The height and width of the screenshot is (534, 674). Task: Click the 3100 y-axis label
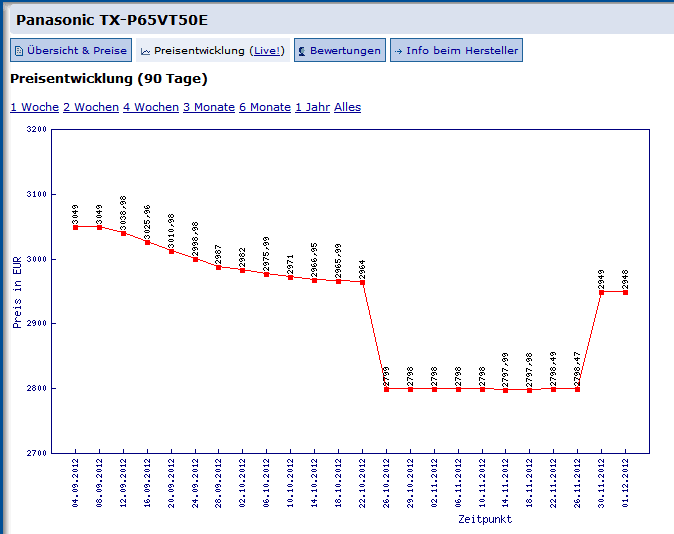37,194
